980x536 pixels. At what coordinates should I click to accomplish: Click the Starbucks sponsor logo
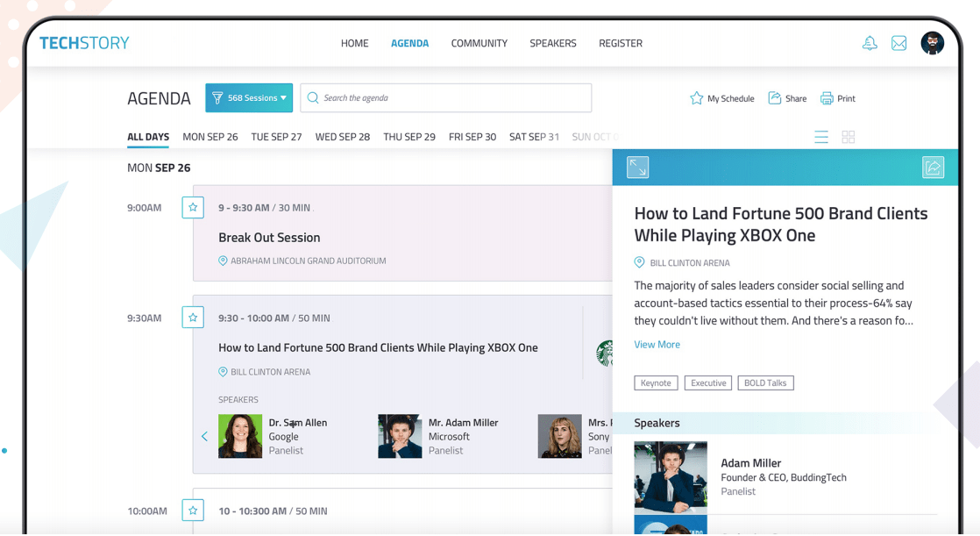pos(604,354)
